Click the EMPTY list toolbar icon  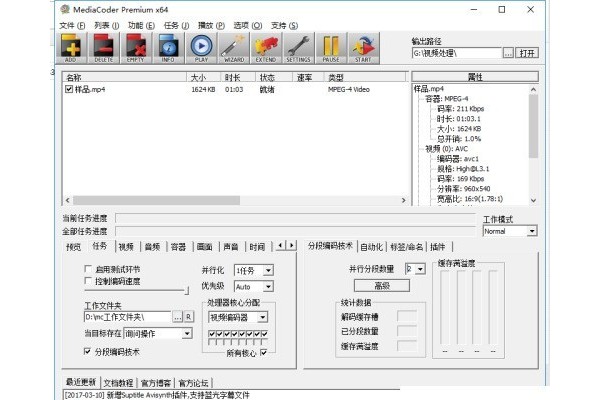coord(136,48)
